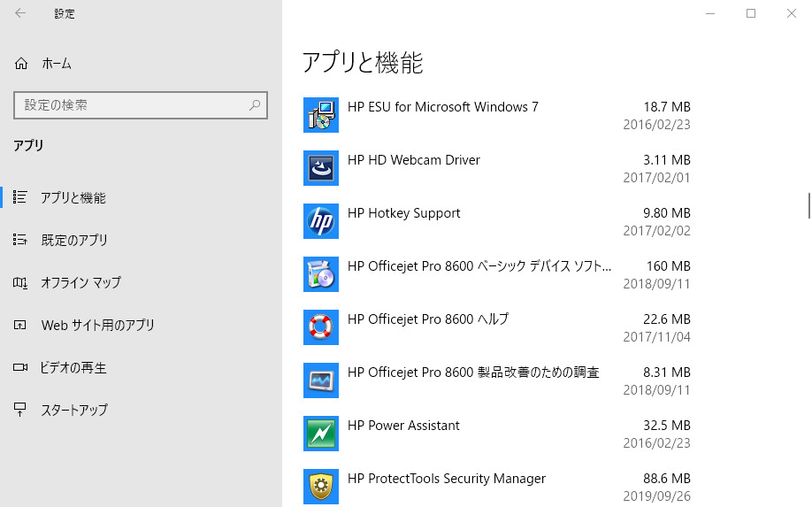Viewport: 812px width, 507px height.
Task: Click the HP Officejet ベーシック デバイス ソフトウェア icon
Action: coord(320,274)
